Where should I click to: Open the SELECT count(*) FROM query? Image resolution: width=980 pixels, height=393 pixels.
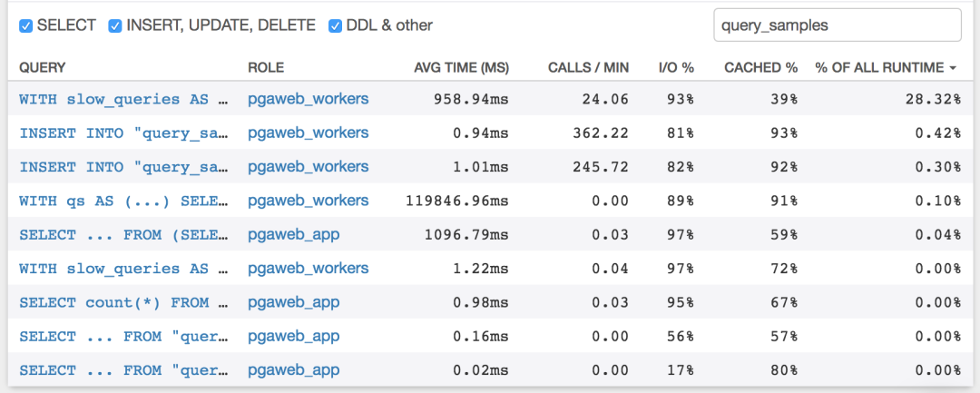point(114,302)
